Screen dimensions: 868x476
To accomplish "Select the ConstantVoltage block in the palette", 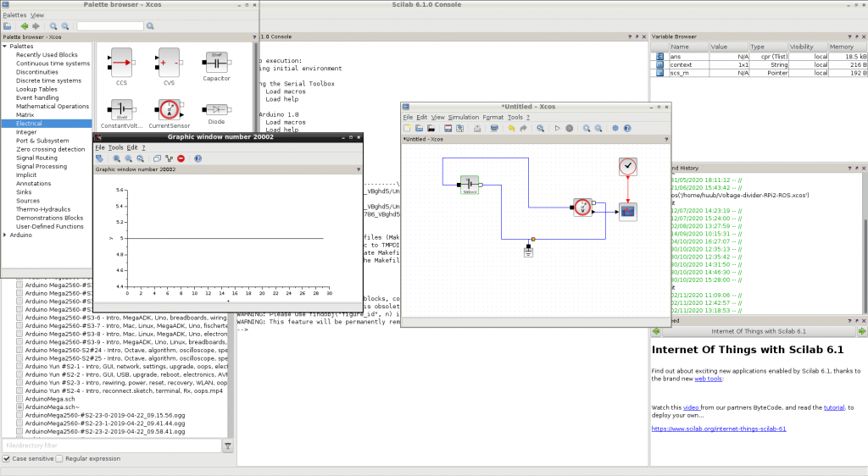I will 121,113.
